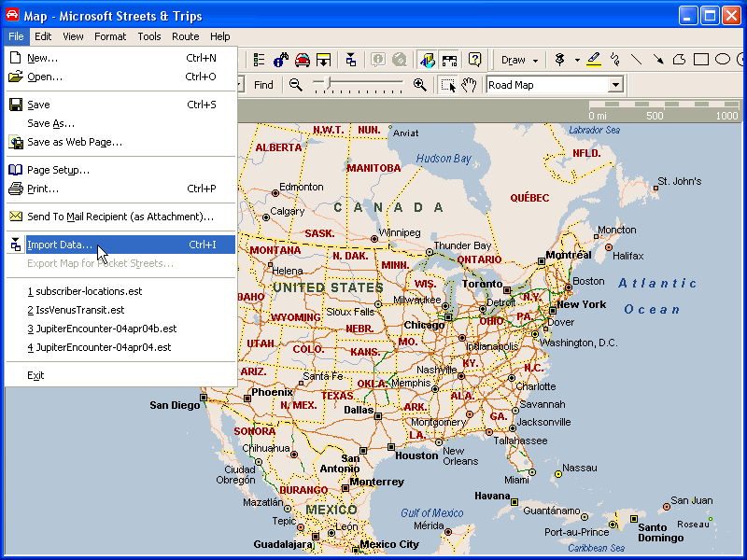Click the Edmonton city label
The height and width of the screenshot is (560, 747).
point(301,188)
